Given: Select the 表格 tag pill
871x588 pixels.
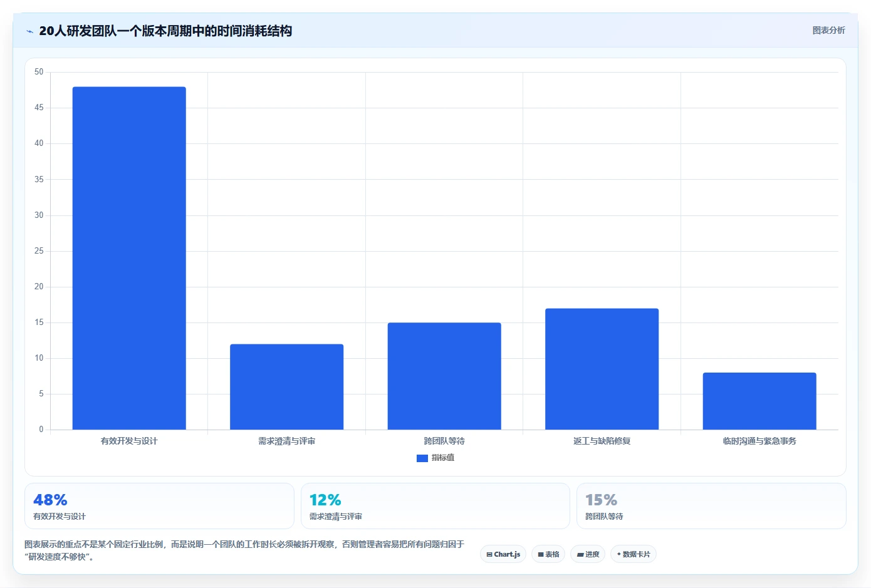Looking at the screenshot, I should coord(548,554).
